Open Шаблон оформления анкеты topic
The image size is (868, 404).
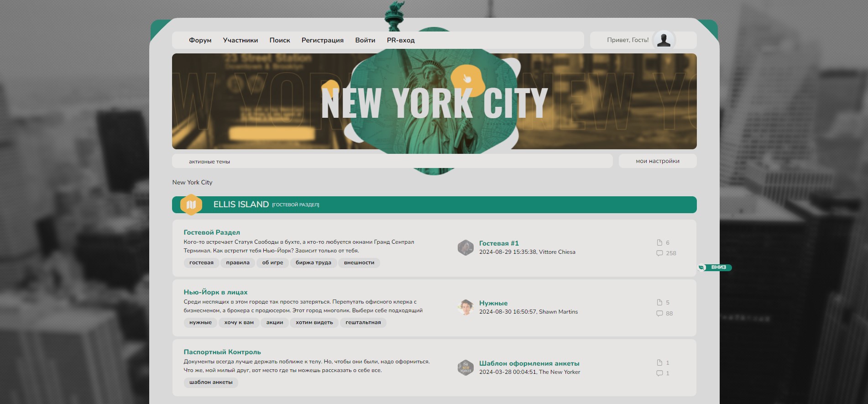pyautogui.click(x=529, y=363)
